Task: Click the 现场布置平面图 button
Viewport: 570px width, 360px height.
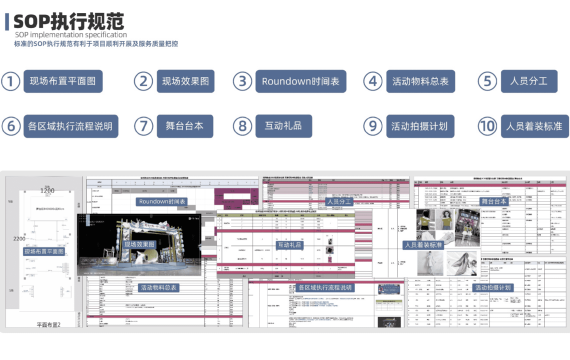Action: 63,81
